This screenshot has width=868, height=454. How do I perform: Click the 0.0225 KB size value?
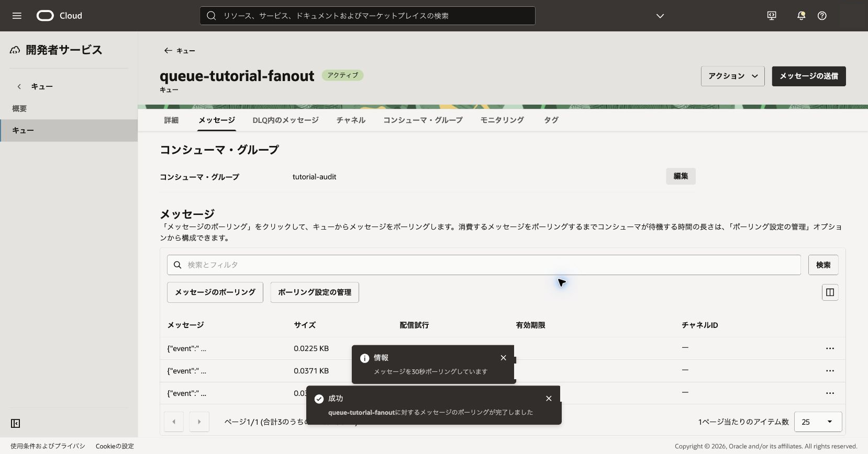311,348
